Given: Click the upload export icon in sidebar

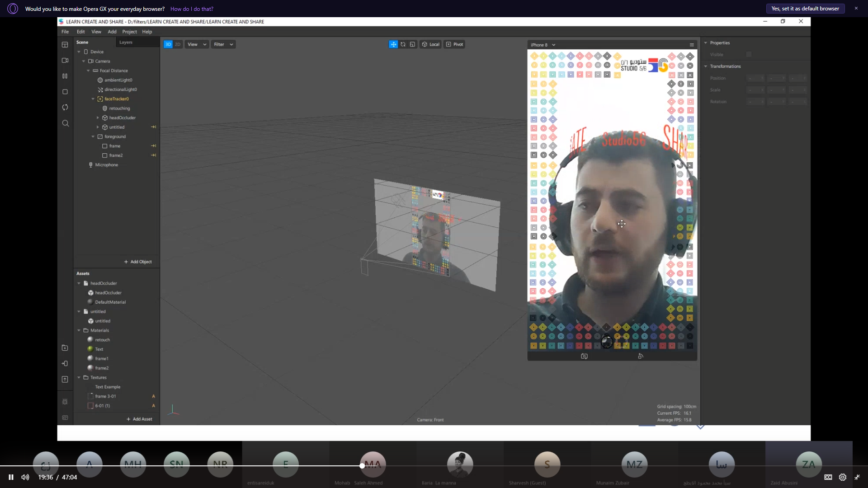Looking at the screenshot, I should (65, 379).
